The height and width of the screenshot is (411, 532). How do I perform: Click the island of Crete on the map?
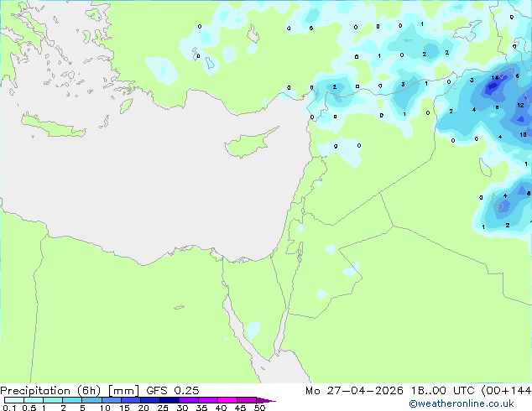click(x=54, y=126)
